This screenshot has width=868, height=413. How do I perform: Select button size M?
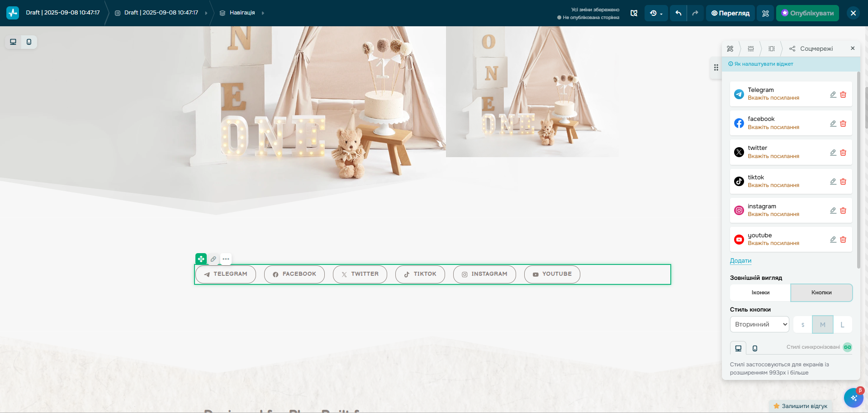pyautogui.click(x=823, y=325)
